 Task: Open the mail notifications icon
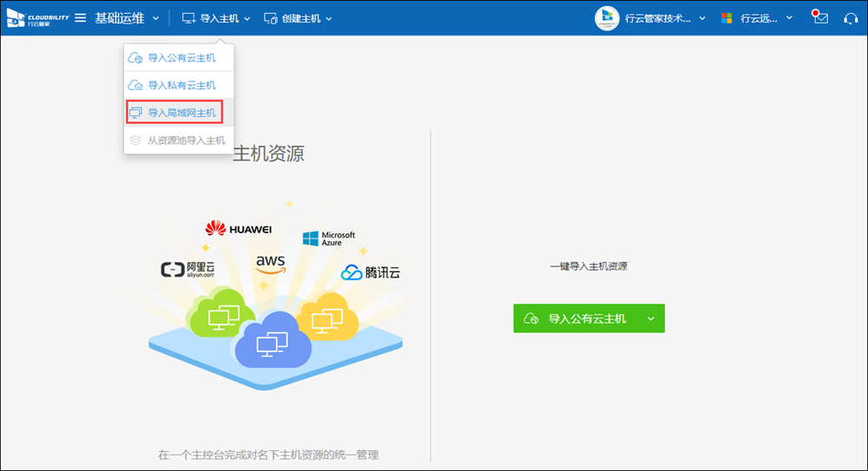coord(819,18)
